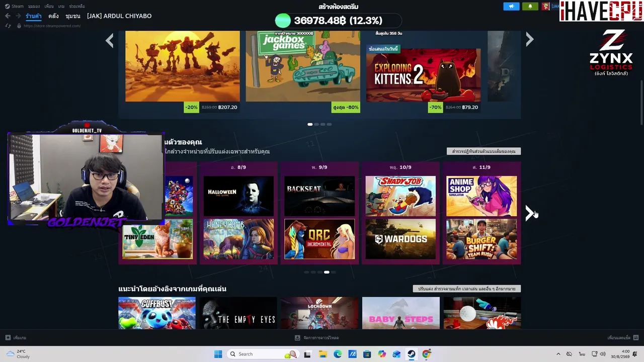644x362 pixels.
Task: Expand the hidden system tray icons
Action: point(558,354)
